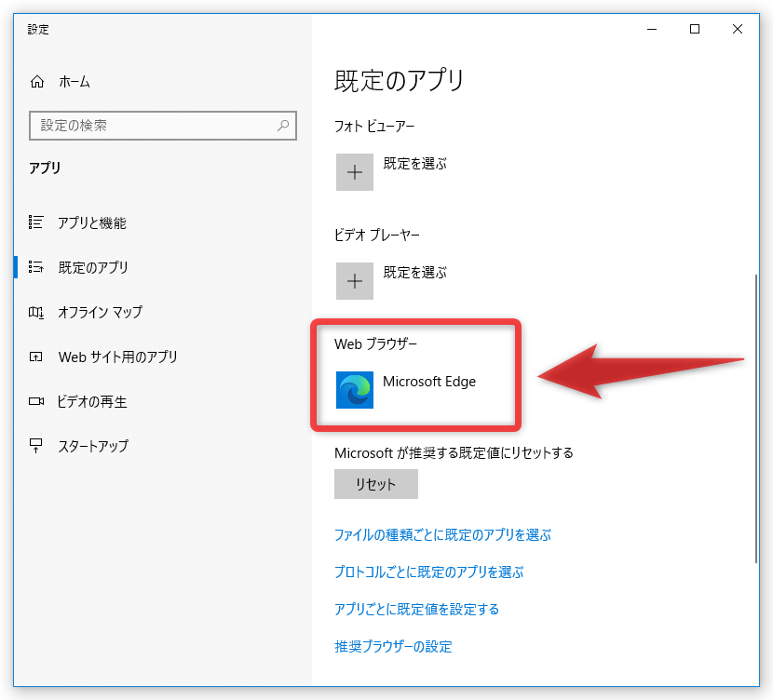Close the 設定 window
This screenshot has width=773, height=700.
(738, 29)
